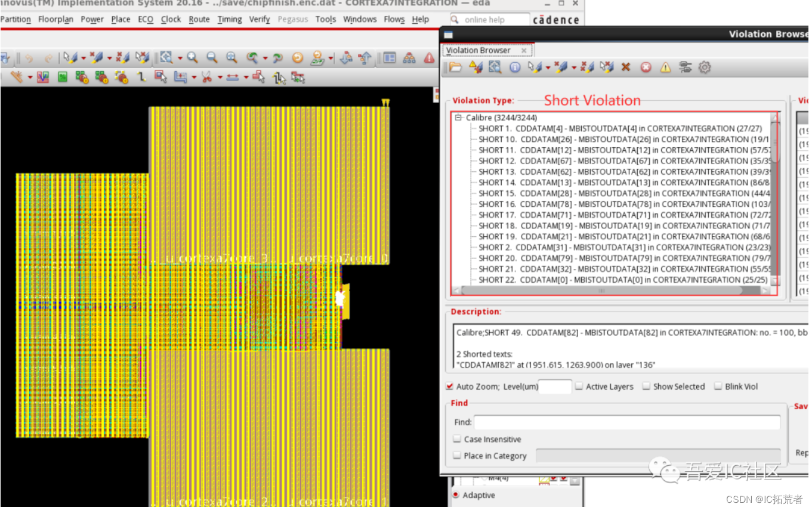Collapse the Calibre (3244/3244) tree node
This screenshot has height=510, width=812.
pyautogui.click(x=458, y=118)
